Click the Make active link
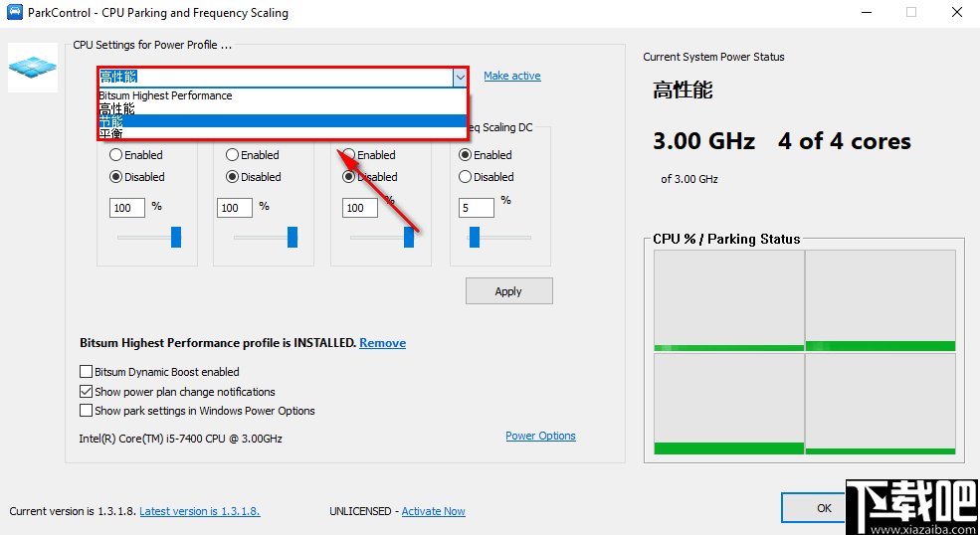980x535 pixels. click(x=511, y=76)
